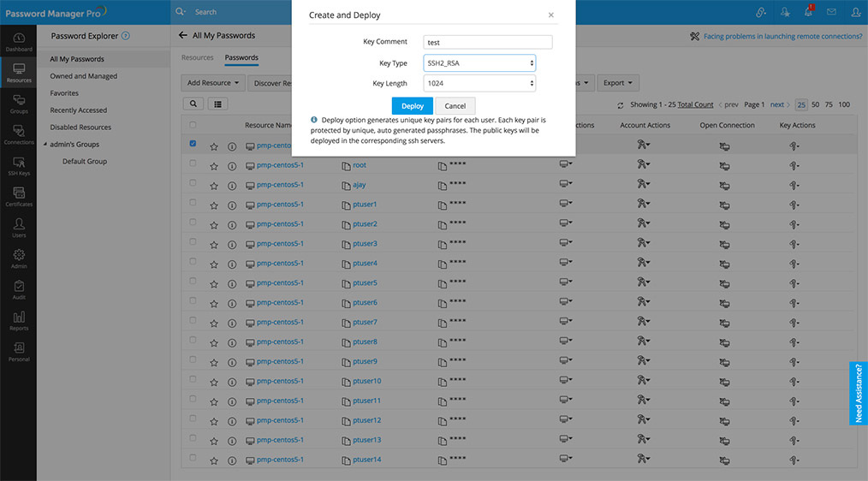
Task: Click the Total Count link
Action: pos(695,104)
